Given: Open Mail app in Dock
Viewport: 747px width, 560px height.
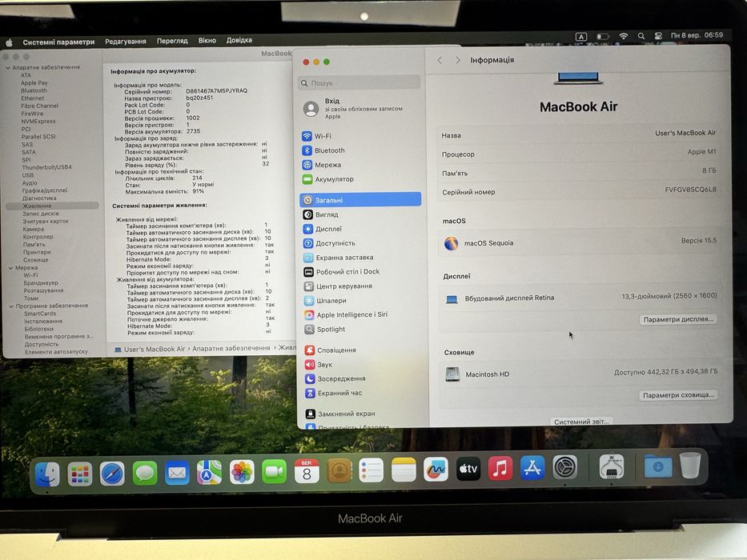Looking at the screenshot, I should (x=177, y=473).
